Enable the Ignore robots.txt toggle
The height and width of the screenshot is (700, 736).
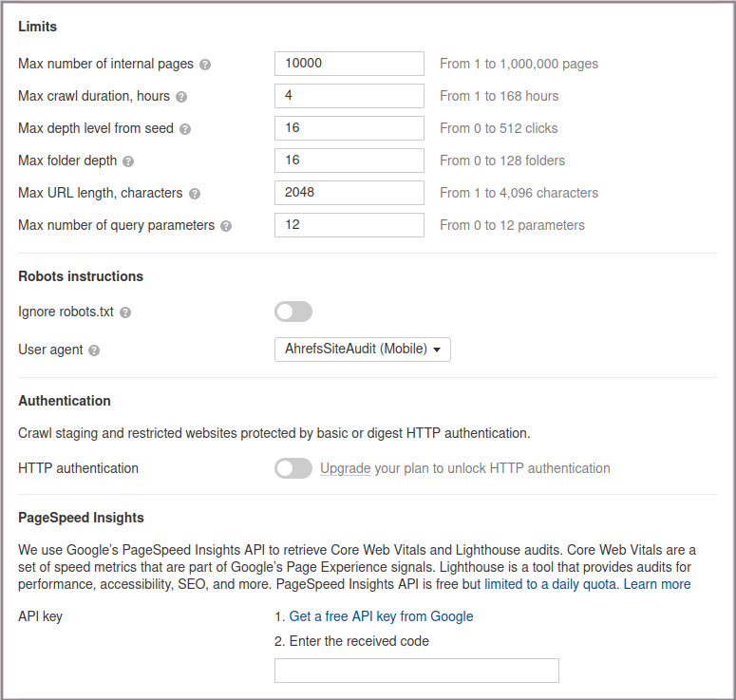(293, 312)
